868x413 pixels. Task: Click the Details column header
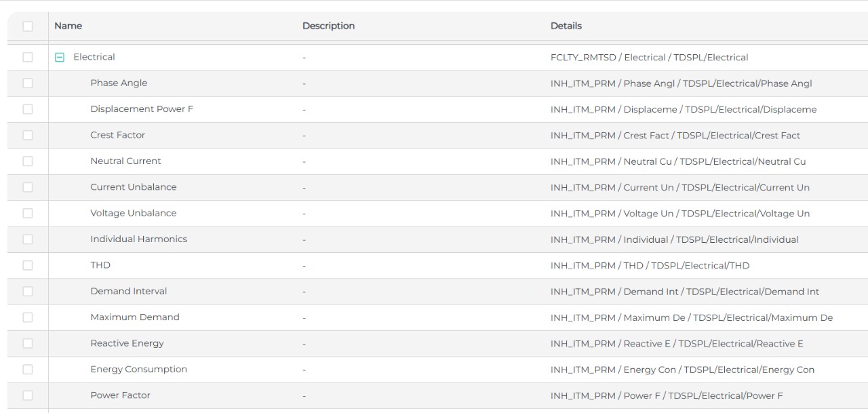[566, 26]
